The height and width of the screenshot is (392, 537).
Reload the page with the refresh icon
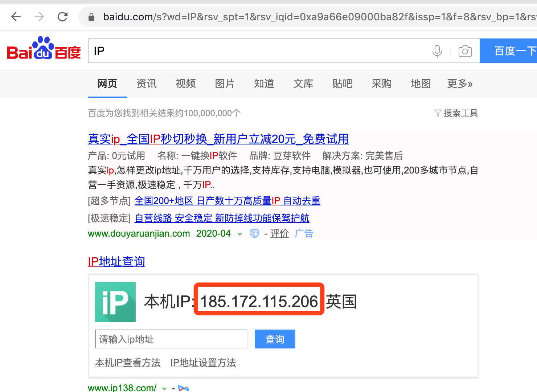point(63,17)
